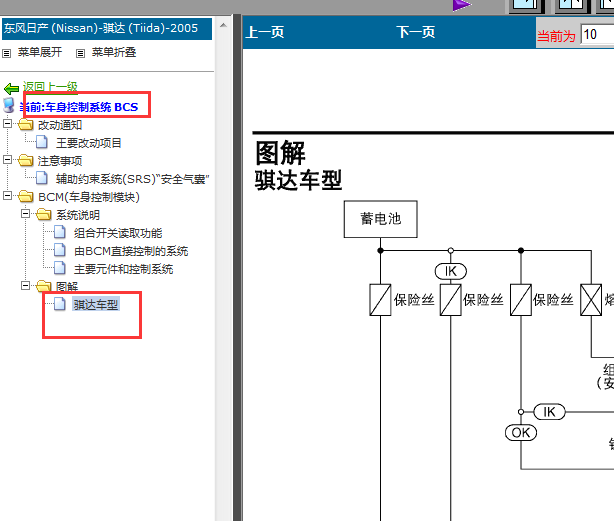Click the 注意事项 folder icon
Viewport: 614px width, 521px height.
[26, 160]
